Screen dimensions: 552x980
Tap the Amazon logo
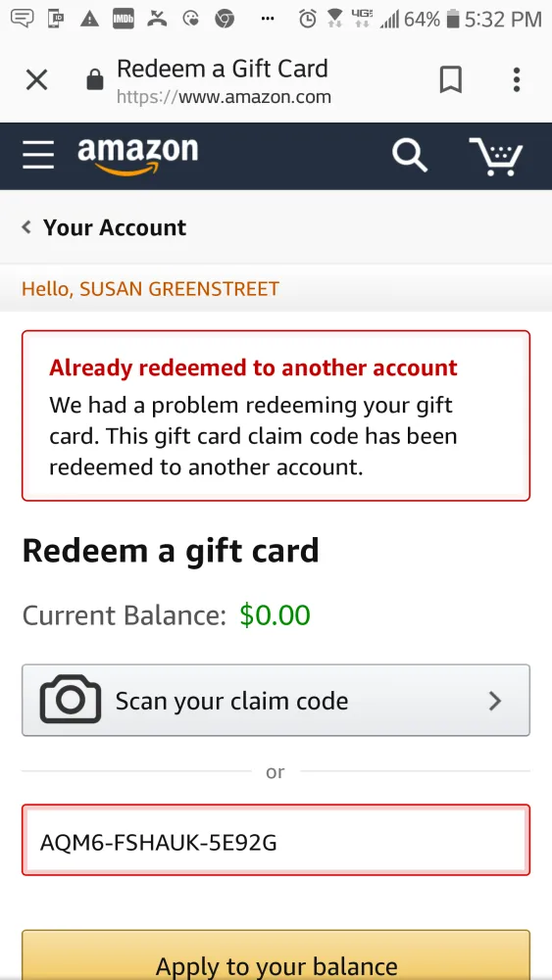pyautogui.click(x=137, y=156)
